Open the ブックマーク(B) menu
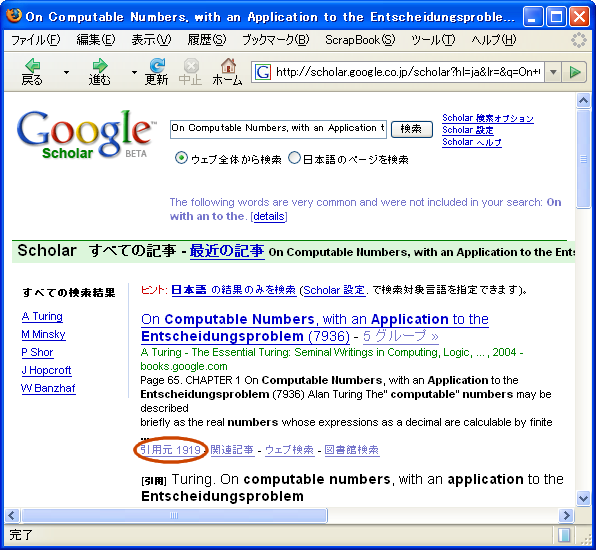Viewport: 596px width, 550px height. 276,40
